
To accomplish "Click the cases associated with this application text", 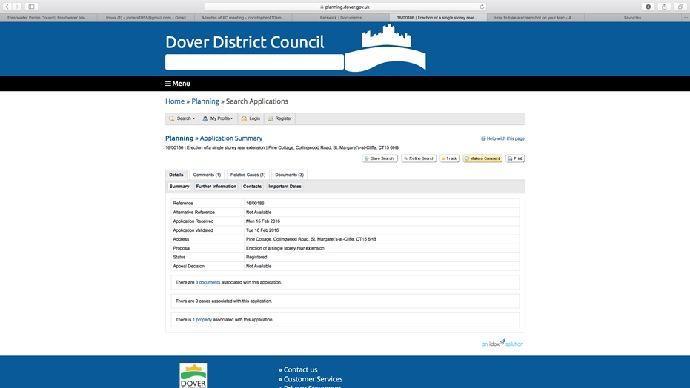I will pyautogui.click(x=224, y=301).
